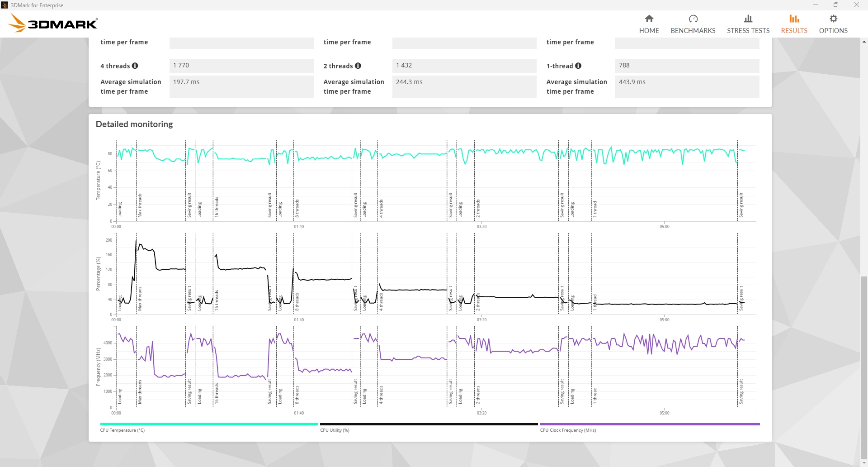The image size is (868, 467).
Task: Click the info icon beside 1-thread
Action: click(578, 66)
